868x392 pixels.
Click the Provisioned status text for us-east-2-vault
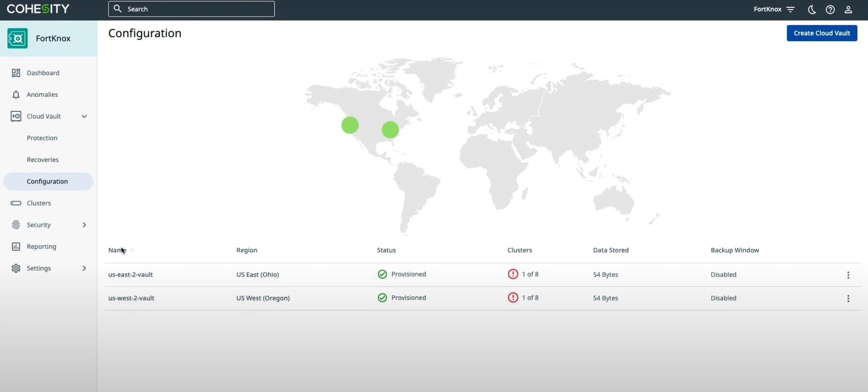(408, 274)
